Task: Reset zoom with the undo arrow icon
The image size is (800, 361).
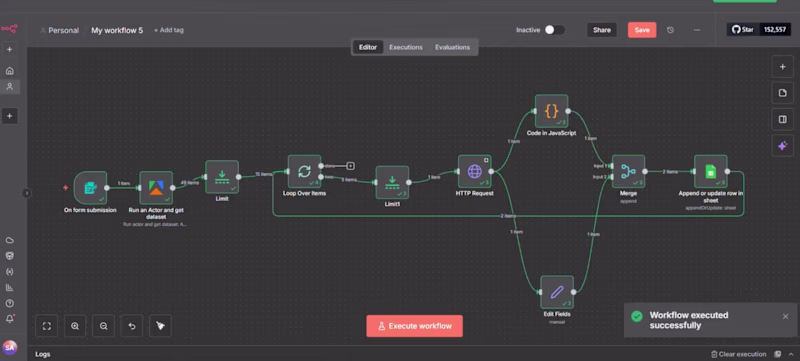Action: [x=132, y=326]
